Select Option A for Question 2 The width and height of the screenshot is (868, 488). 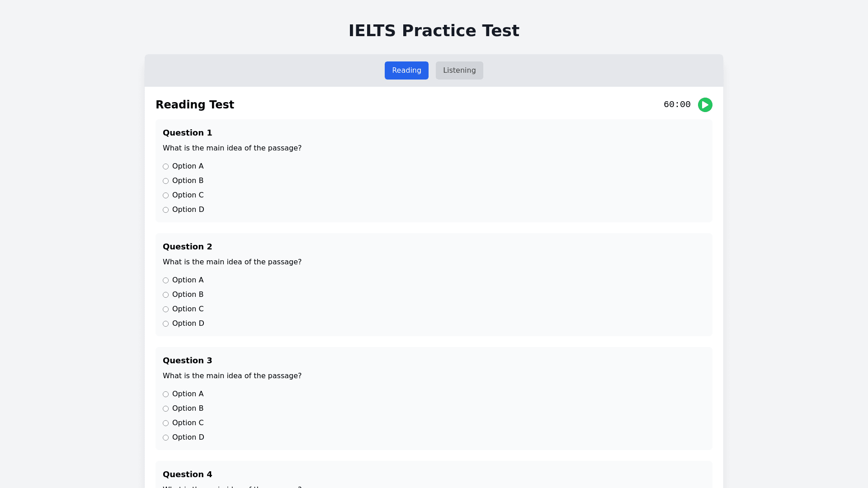(x=166, y=281)
